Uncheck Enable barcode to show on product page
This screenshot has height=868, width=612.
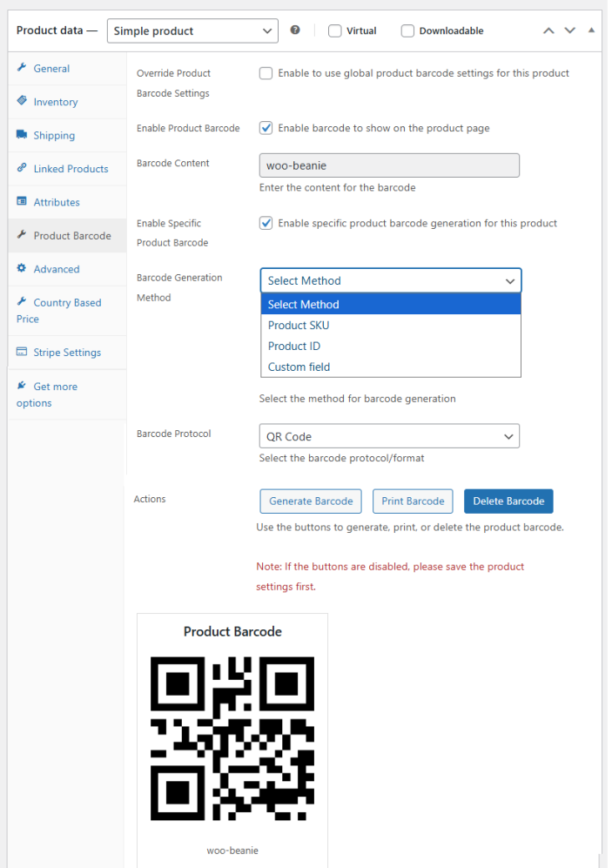266,128
